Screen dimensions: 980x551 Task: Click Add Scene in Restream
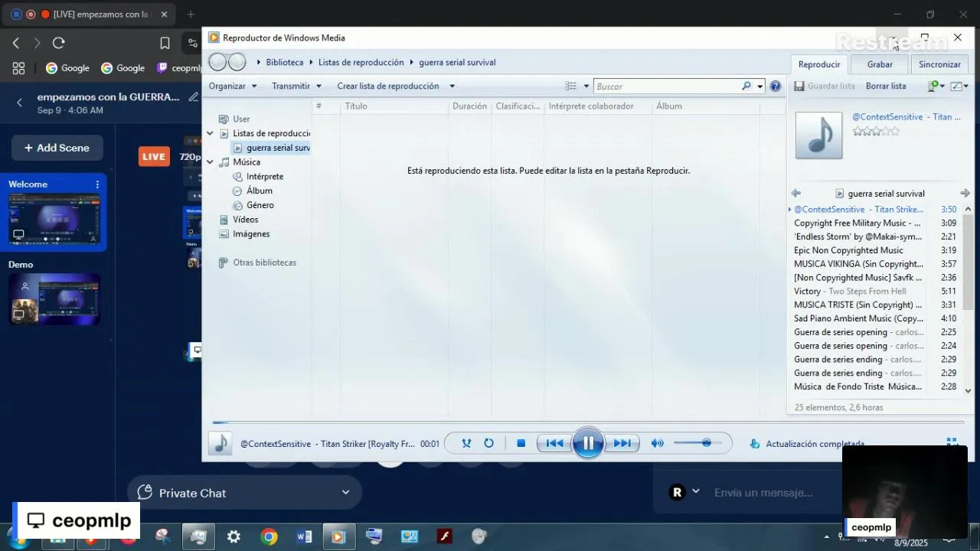coord(57,148)
